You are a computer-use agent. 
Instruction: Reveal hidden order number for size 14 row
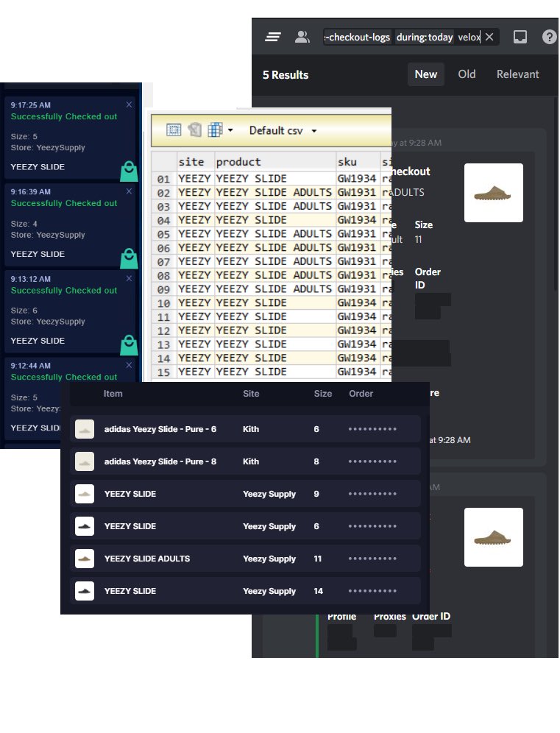[x=372, y=591]
